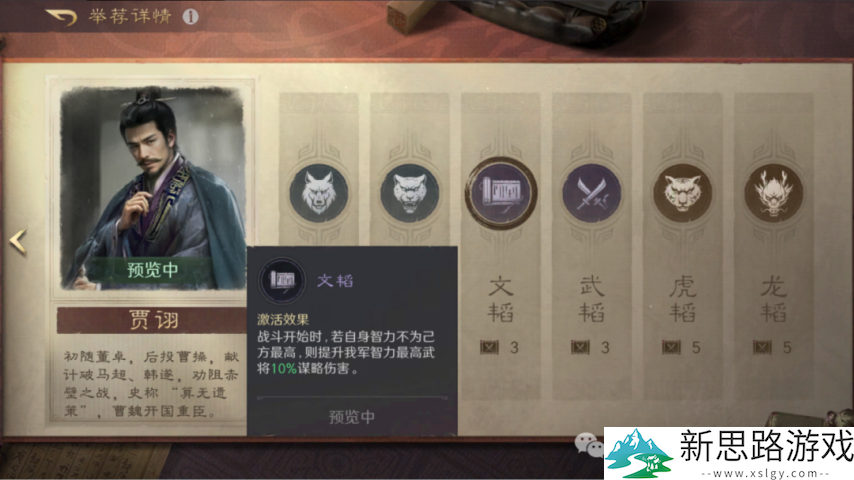Click the 预览中 banner on portrait
Screen dimensions: 854x480
[x=152, y=270]
